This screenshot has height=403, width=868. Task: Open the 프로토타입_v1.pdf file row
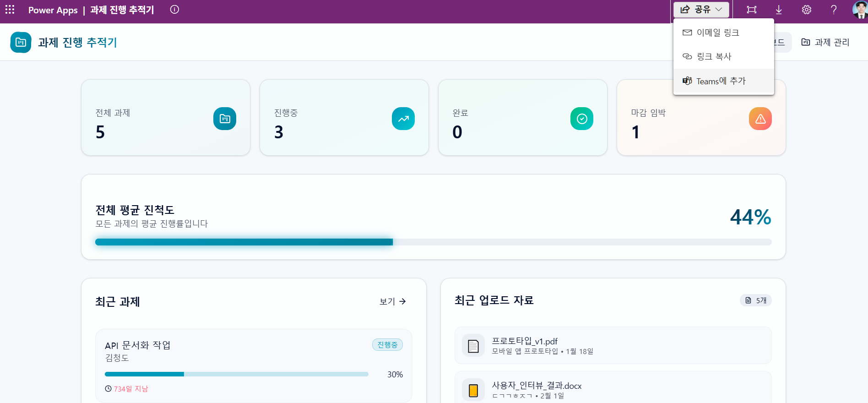[613, 345]
